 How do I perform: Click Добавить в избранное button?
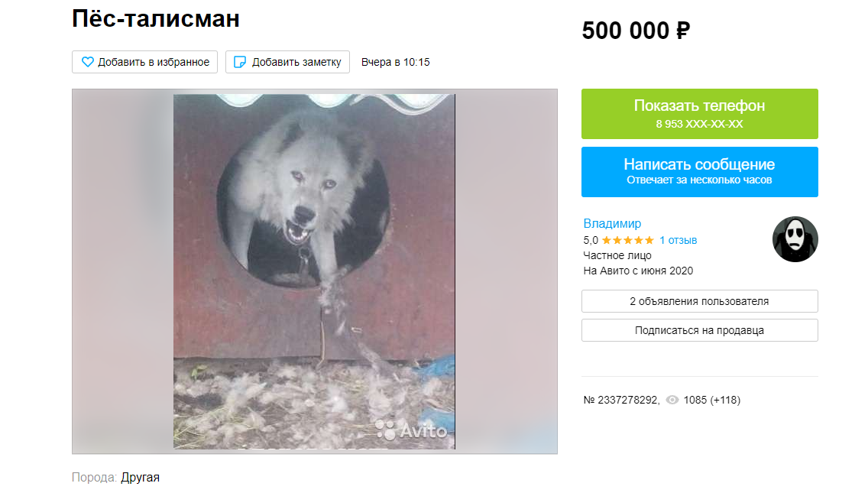(144, 62)
